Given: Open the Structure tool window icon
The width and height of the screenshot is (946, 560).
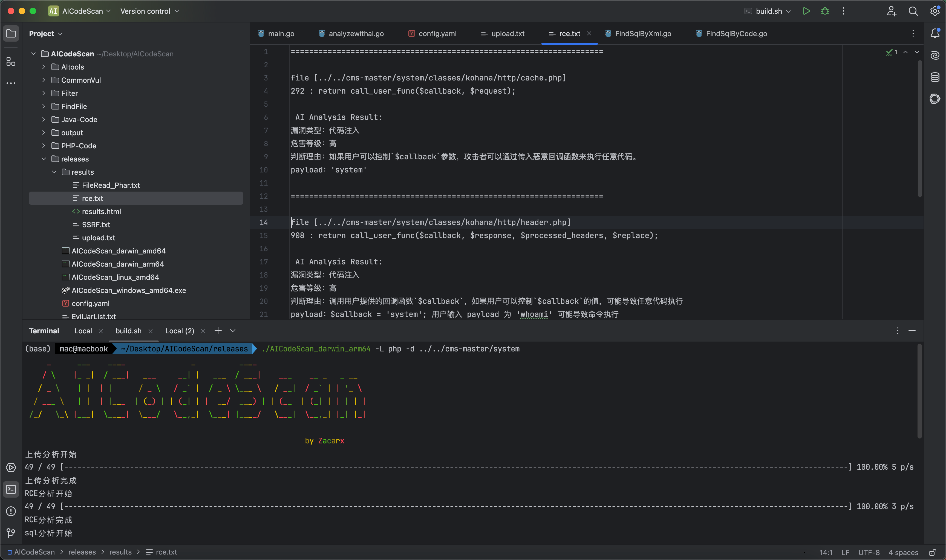Looking at the screenshot, I should (11, 62).
